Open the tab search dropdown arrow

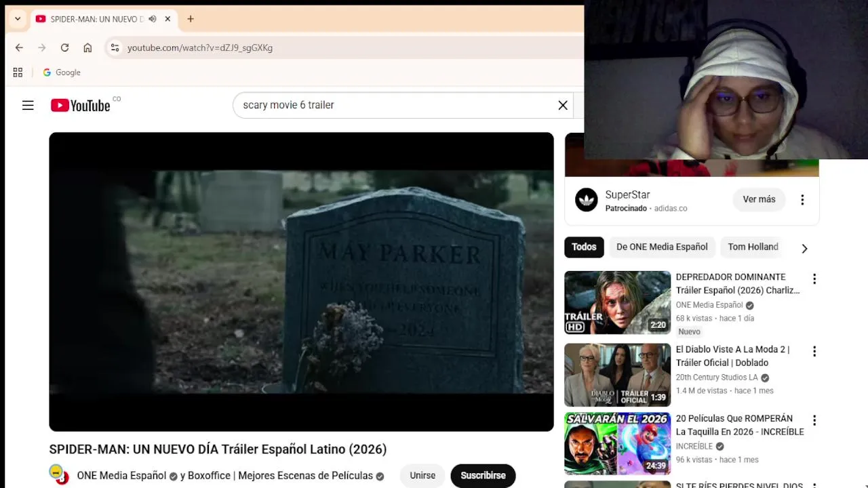pos(18,19)
